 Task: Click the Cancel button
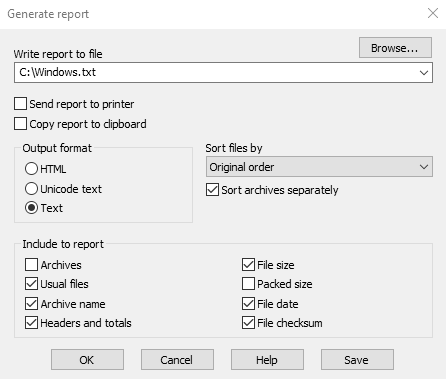(x=177, y=360)
